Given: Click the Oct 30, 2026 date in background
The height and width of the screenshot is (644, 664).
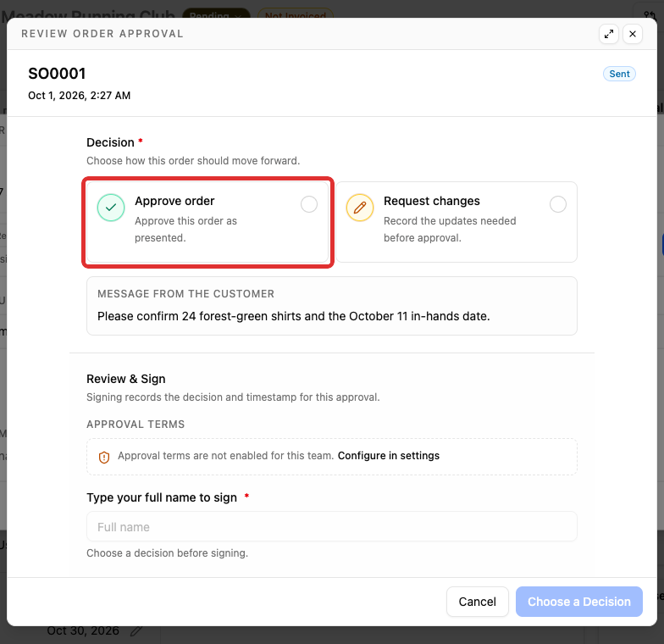Looking at the screenshot, I should (83, 630).
